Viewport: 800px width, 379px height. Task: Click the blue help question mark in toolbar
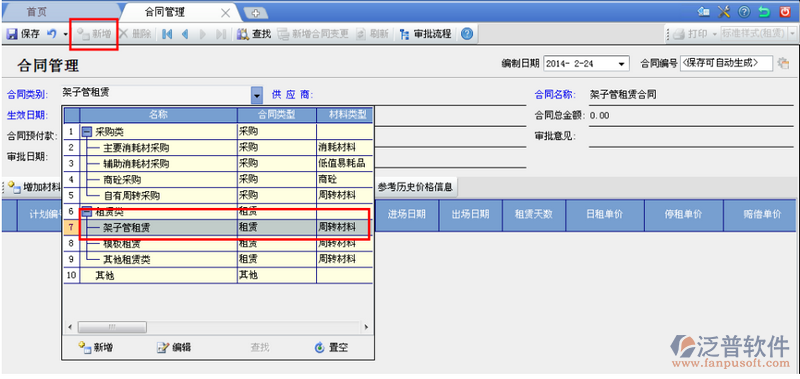(467, 34)
